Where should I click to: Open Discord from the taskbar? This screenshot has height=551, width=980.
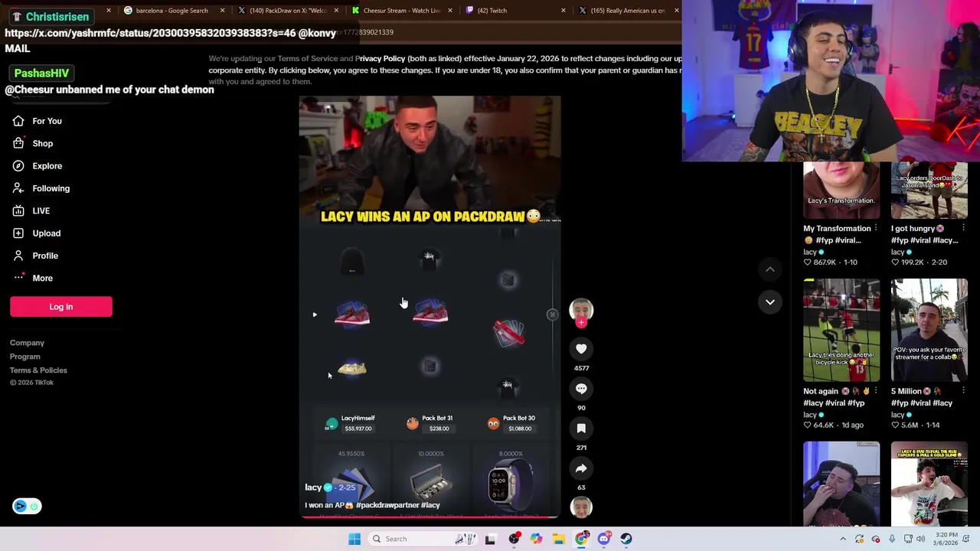tap(604, 539)
